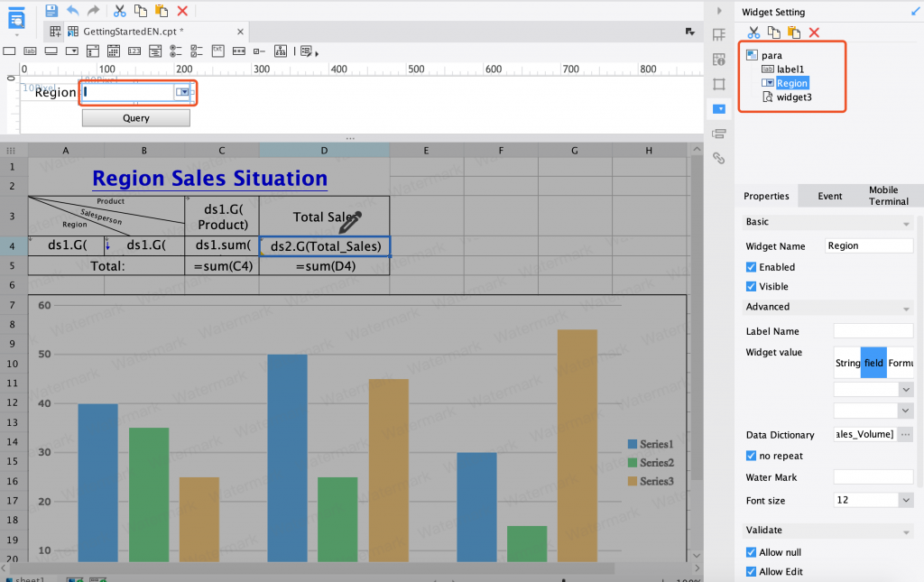The height and width of the screenshot is (582, 924).
Task: Disable the Enabled checkbox
Action: point(752,267)
